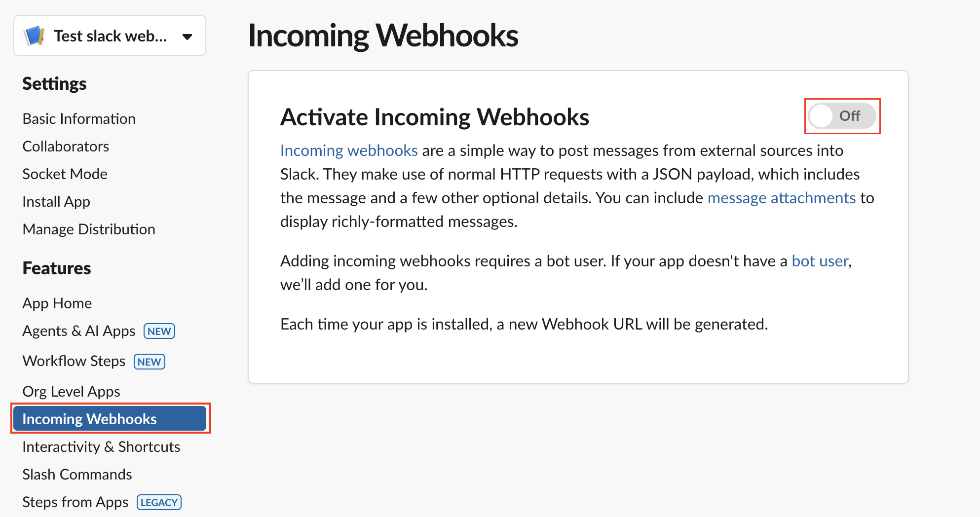980x517 pixels.
Task: Enable the Activate Incoming Webhooks toggle
Action: (842, 116)
